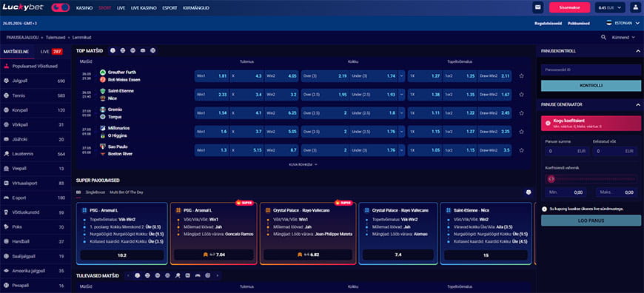Viewport: 644px width, 293px height.
Task: Toggle the theme switch next to the logo
Action: pyautogui.click(x=61, y=7)
